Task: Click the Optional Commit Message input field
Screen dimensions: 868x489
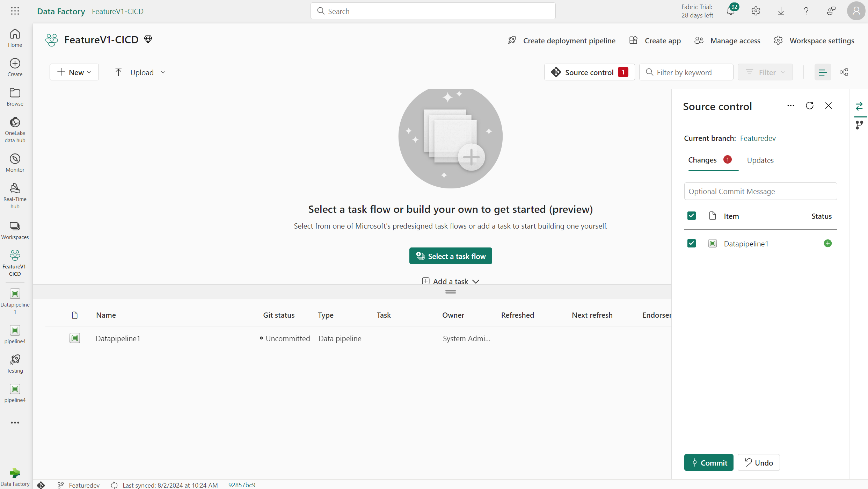Action: [x=760, y=191]
